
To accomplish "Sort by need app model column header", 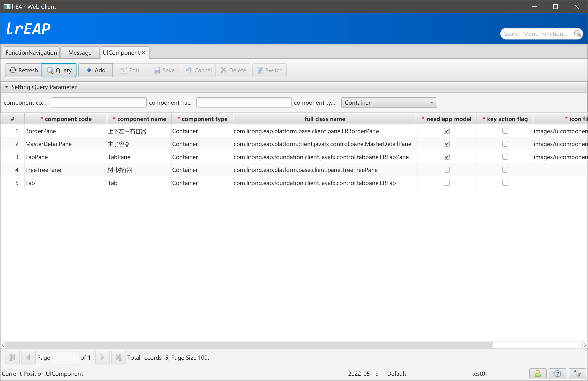I will coord(447,119).
